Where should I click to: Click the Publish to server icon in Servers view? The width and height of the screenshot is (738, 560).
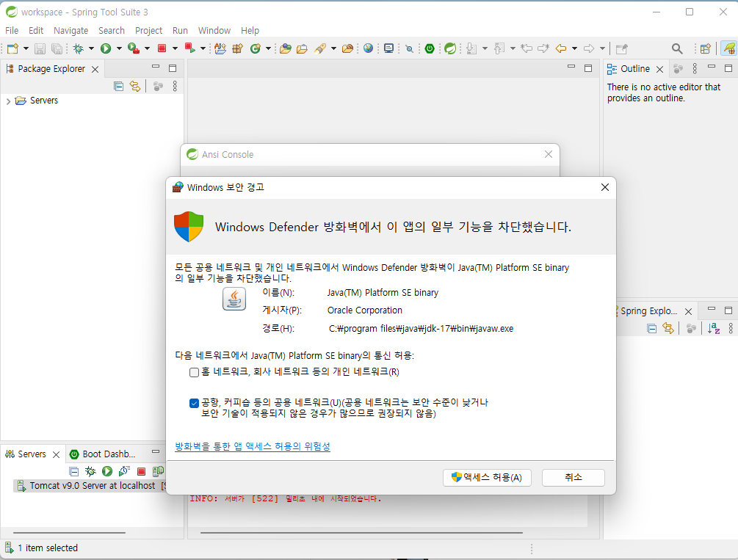point(158,471)
